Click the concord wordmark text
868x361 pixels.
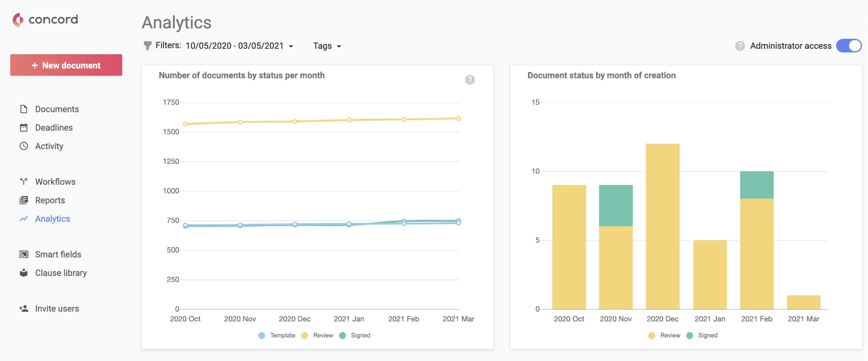point(53,19)
